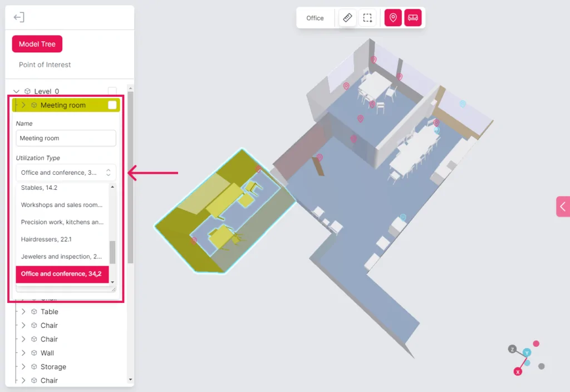570x392 pixels.
Task: Click the model tree scroll-down arrow
Action: (130, 380)
